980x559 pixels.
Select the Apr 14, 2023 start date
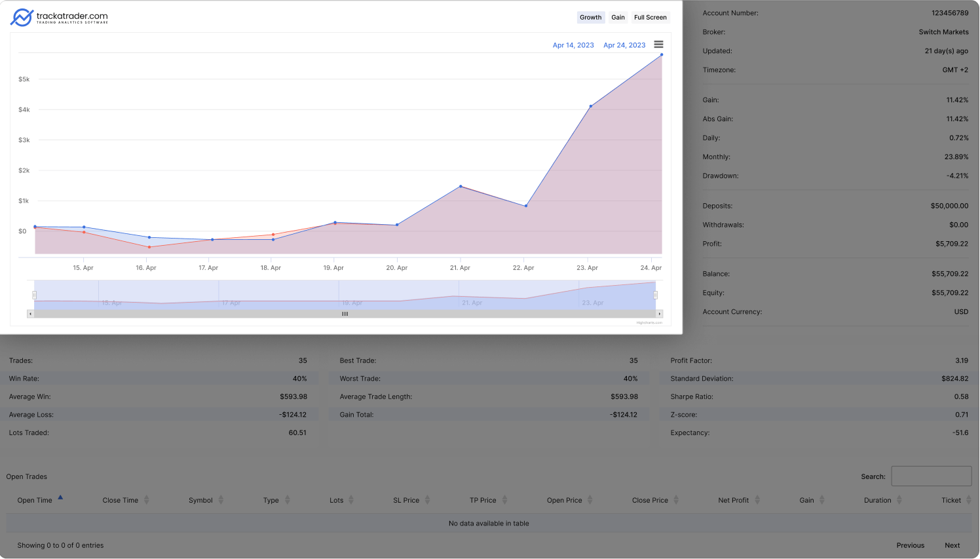(x=573, y=45)
